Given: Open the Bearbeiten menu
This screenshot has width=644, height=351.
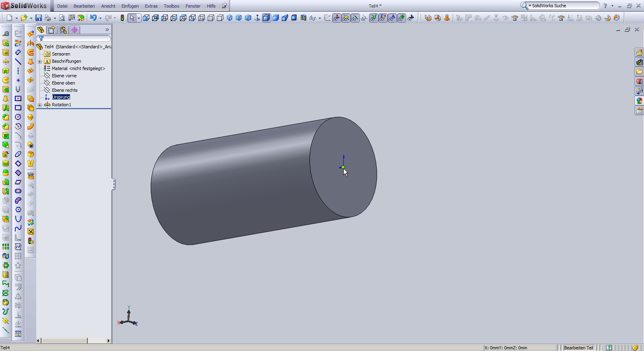Looking at the screenshot, I should click(x=84, y=6).
